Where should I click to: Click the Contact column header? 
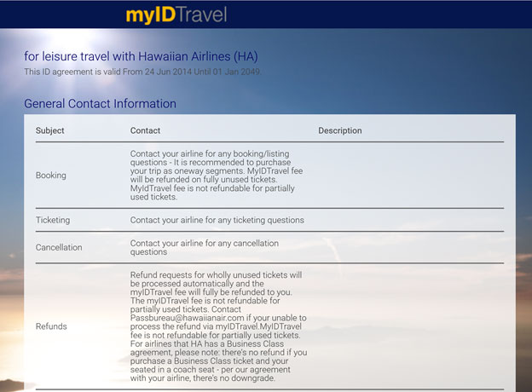tap(145, 130)
